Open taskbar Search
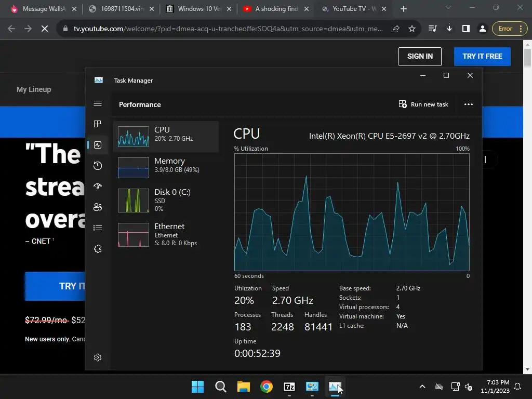 (x=220, y=387)
